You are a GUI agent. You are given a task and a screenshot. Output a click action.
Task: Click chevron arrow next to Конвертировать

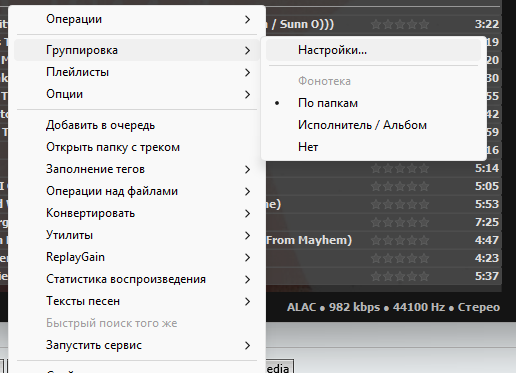tap(247, 213)
